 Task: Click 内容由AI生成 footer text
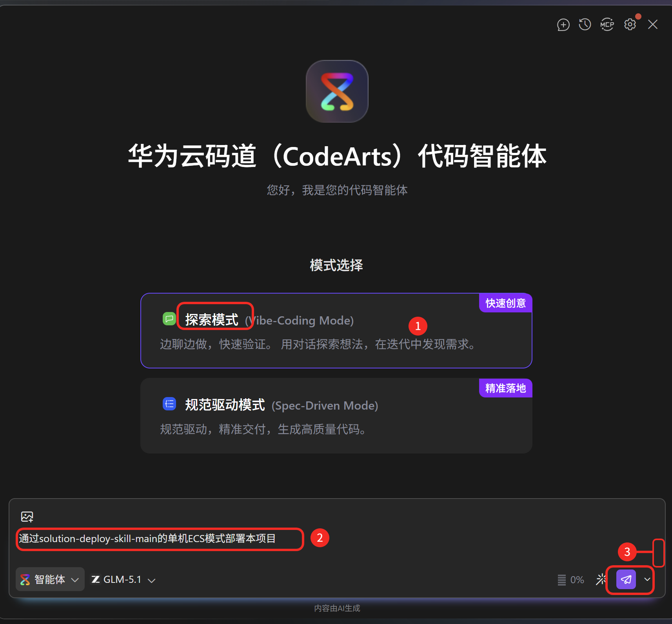tap(337, 608)
